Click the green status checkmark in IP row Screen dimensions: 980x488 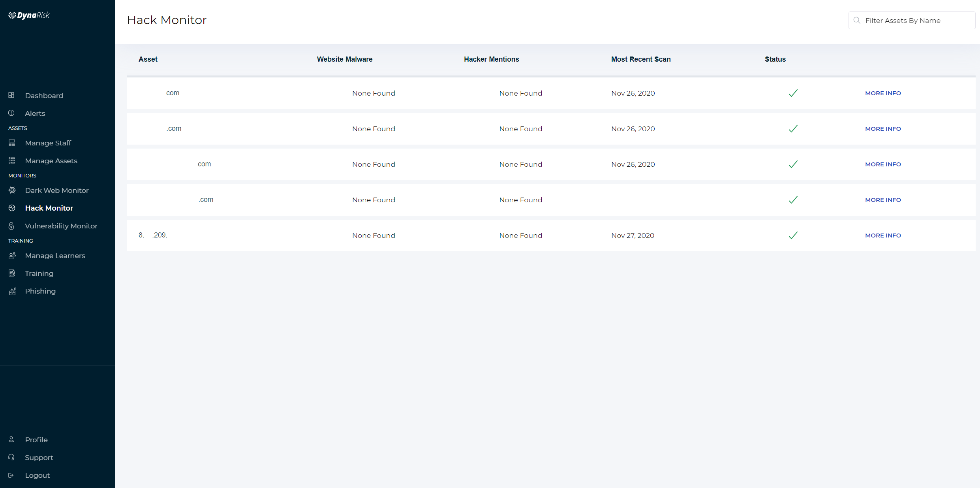click(793, 236)
